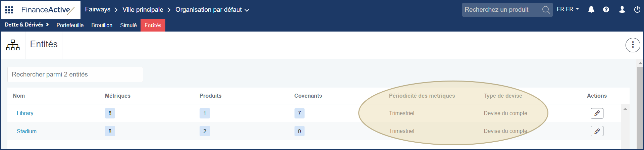Open the Stadium entity link
Screen dimensions: 644x150
pyautogui.click(x=27, y=131)
